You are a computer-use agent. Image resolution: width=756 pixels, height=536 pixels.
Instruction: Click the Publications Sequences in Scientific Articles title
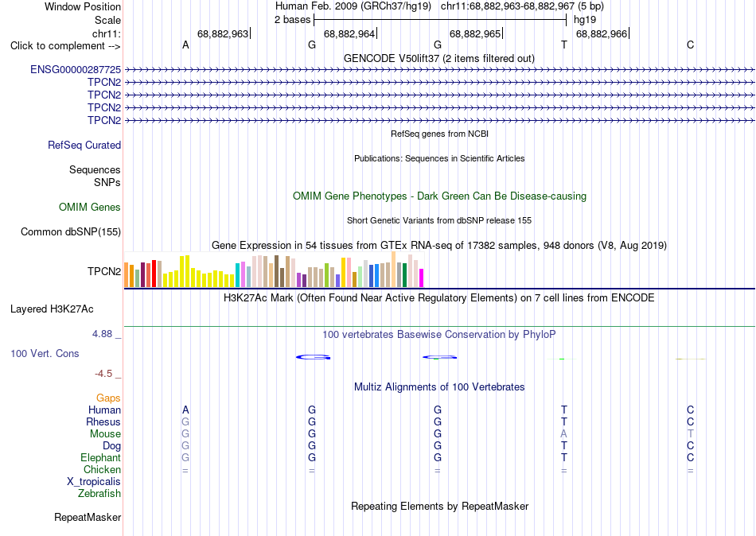439,158
